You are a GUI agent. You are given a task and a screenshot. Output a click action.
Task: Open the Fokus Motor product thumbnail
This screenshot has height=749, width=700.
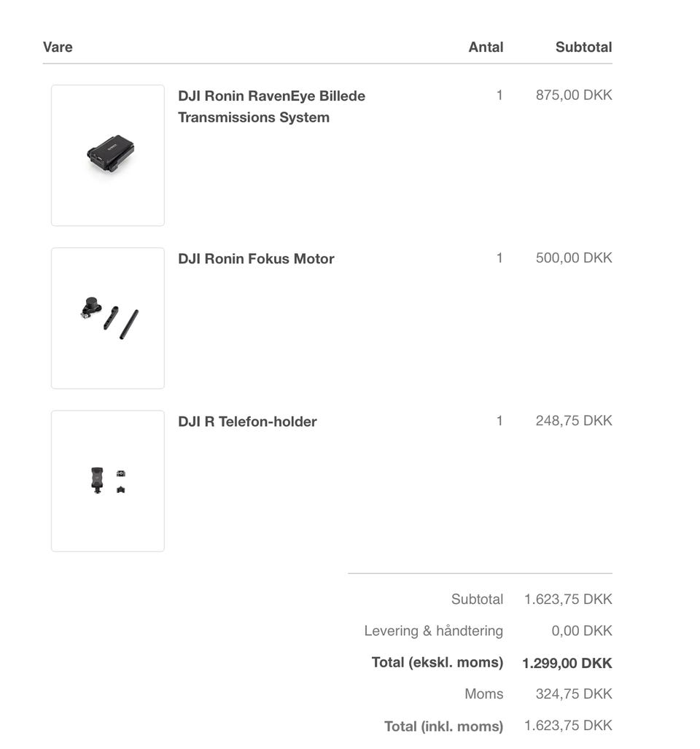(x=108, y=318)
